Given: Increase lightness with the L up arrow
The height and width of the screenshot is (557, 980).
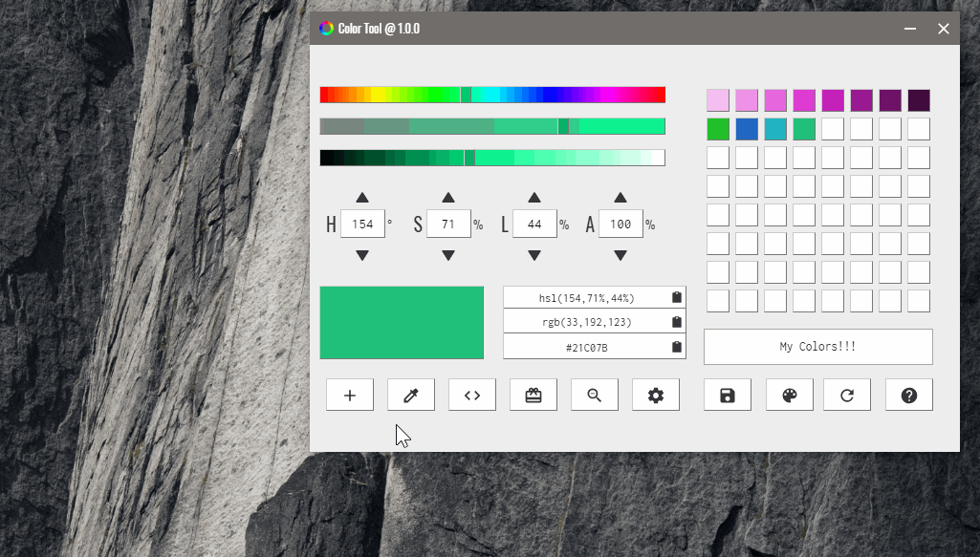Looking at the screenshot, I should [534, 198].
